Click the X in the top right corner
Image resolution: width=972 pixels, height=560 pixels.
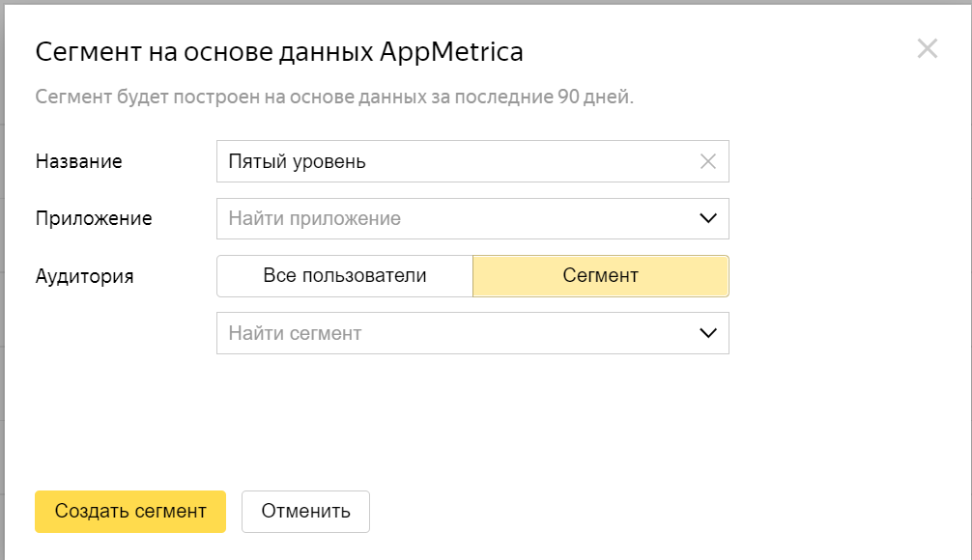click(929, 49)
